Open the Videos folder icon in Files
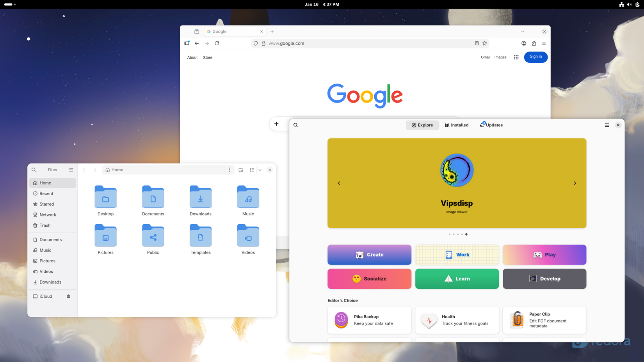644x362 pixels. (x=248, y=236)
